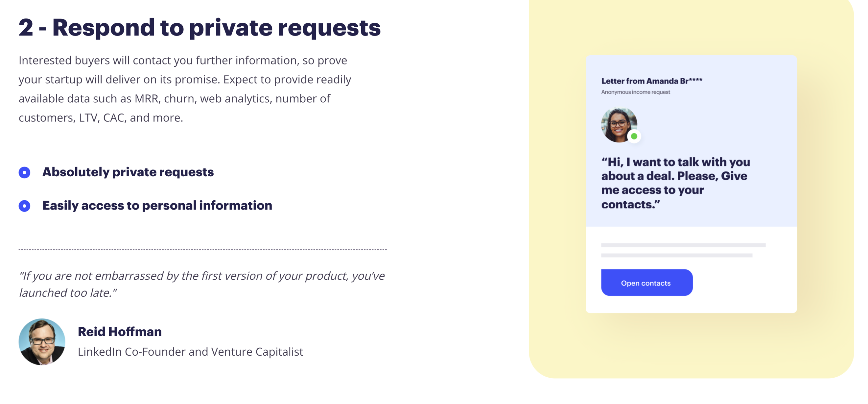
Task: Click the 'Letter from Amanda Br****' title
Action: pos(651,81)
